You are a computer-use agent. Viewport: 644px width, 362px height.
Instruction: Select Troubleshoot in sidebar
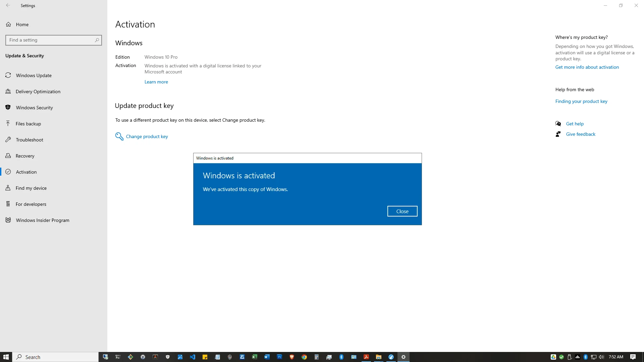[54, 140]
